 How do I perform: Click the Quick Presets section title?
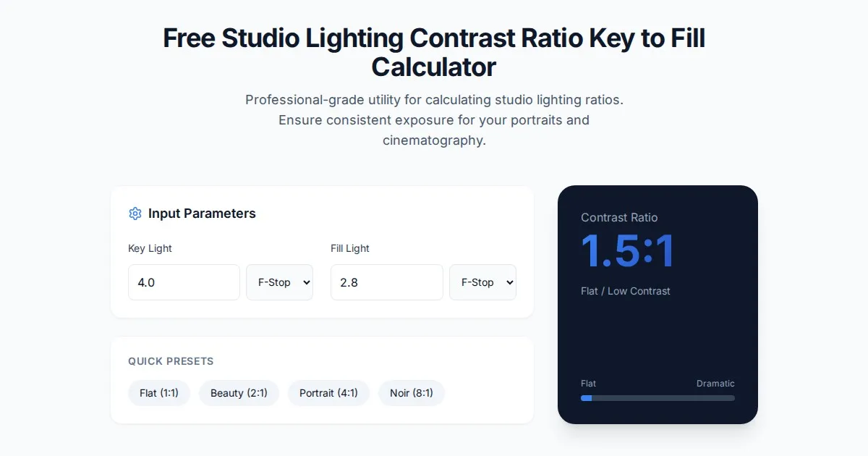click(171, 361)
